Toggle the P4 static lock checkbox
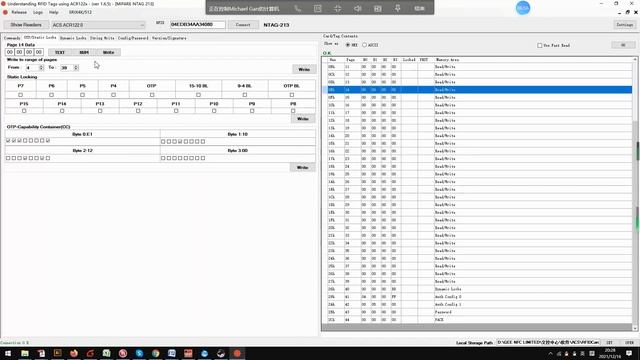Image resolution: width=640 pixels, height=360 pixels. tap(113, 95)
